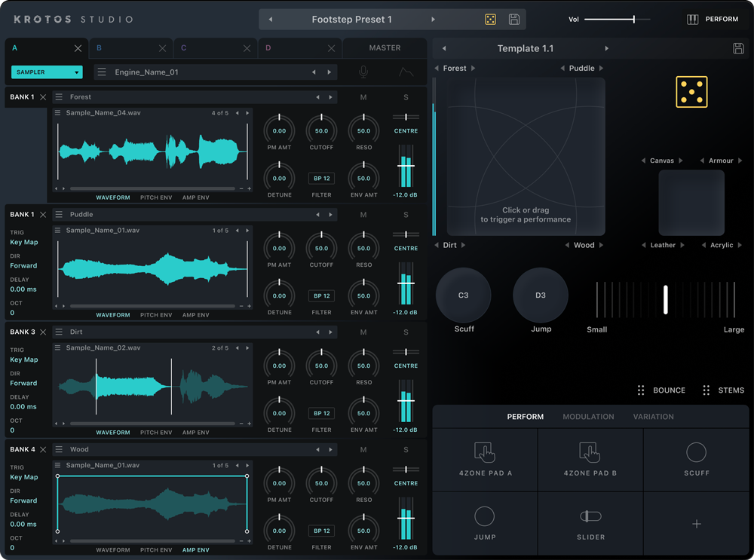Open the hamburger menu for Engine_Name_01
754x560 pixels.
pyautogui.click(x=102, y=72)
